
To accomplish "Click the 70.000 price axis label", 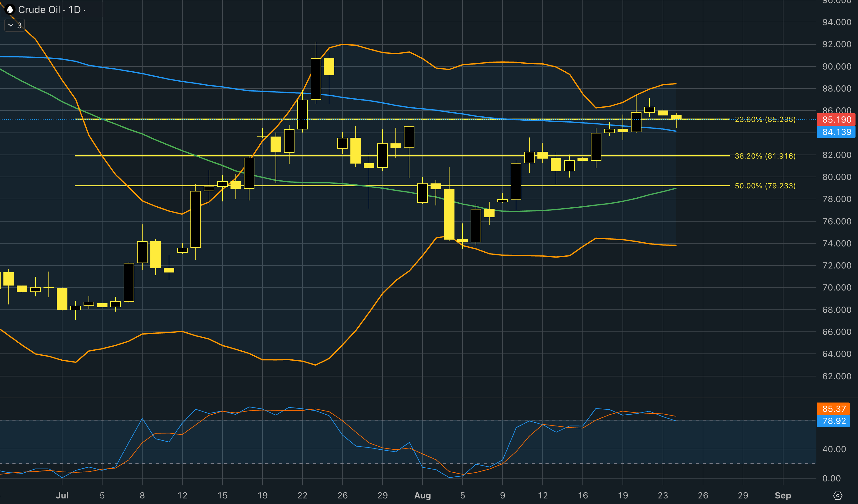I will [x=837, y=288].
